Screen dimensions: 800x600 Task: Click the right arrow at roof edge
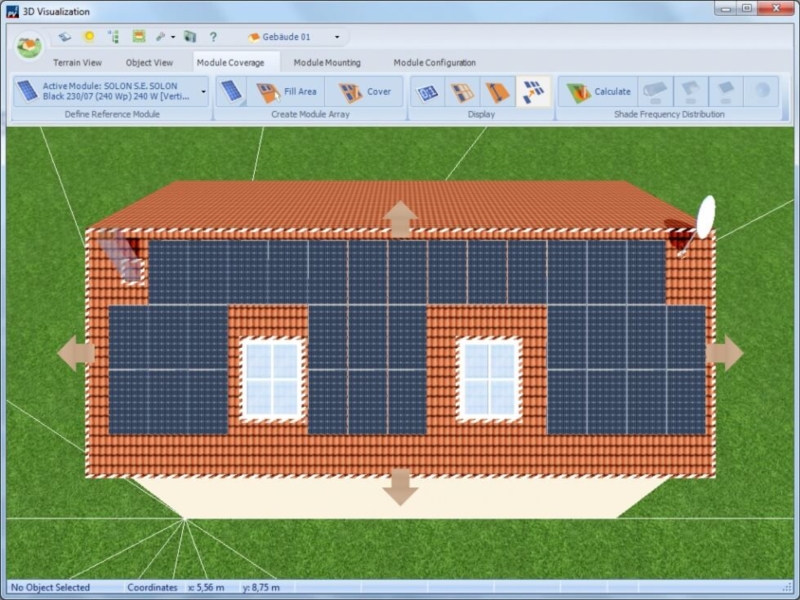tap(724, 353)
